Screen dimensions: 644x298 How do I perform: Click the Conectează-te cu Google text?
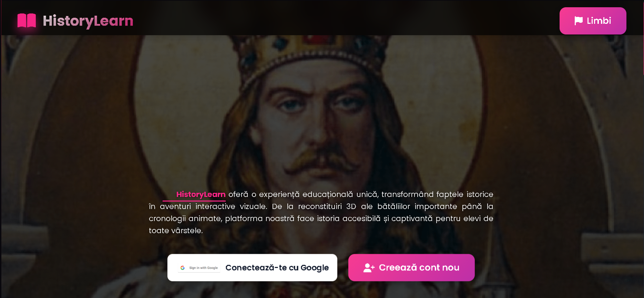click(277, 268)
